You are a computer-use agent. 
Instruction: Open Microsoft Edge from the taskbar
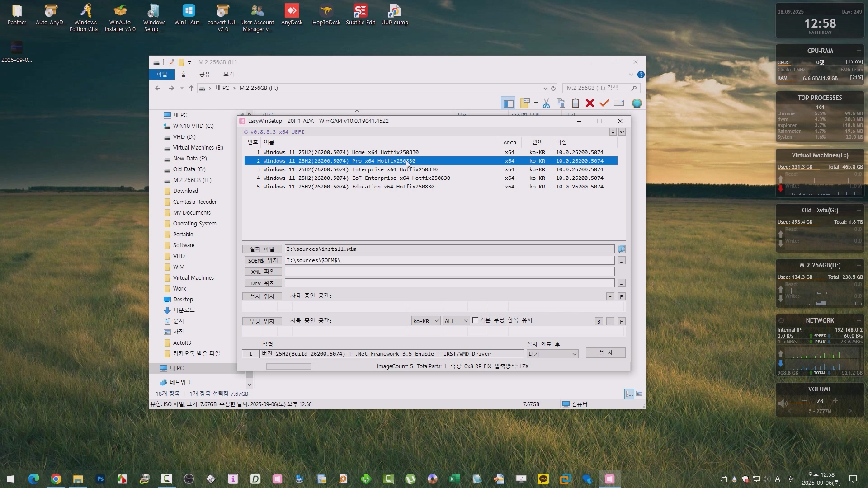pyautogui.click(x=34, y=479)
